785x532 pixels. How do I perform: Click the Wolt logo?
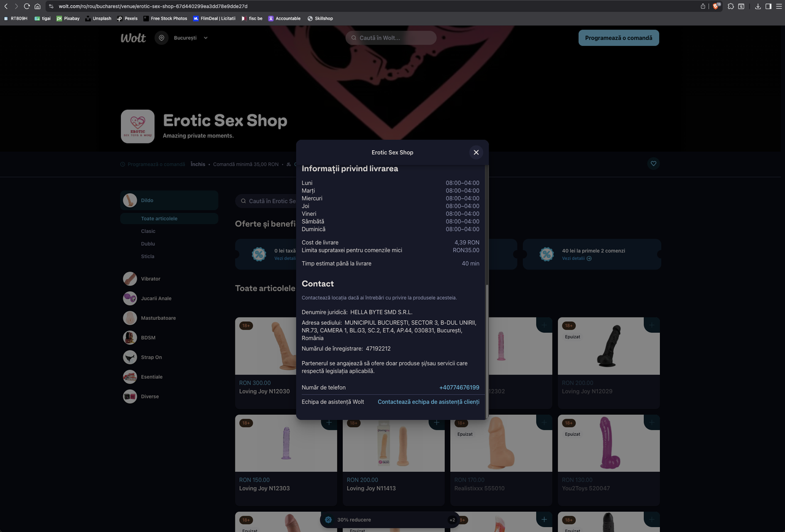[133, 38]
